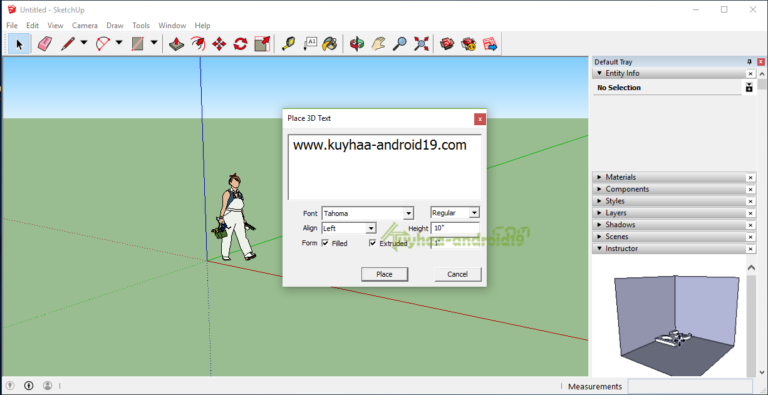
Task: Pick the Eraser tool
Action: click(x=45, y=44)
